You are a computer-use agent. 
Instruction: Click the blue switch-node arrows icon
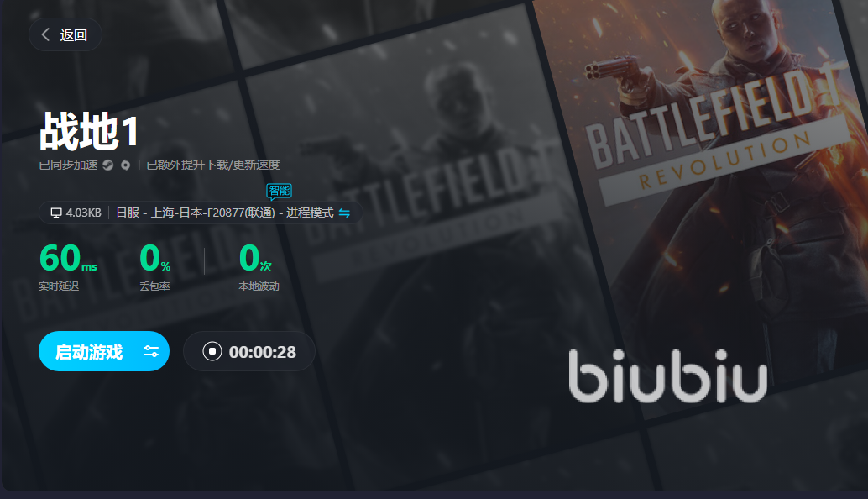click(344, 213)
